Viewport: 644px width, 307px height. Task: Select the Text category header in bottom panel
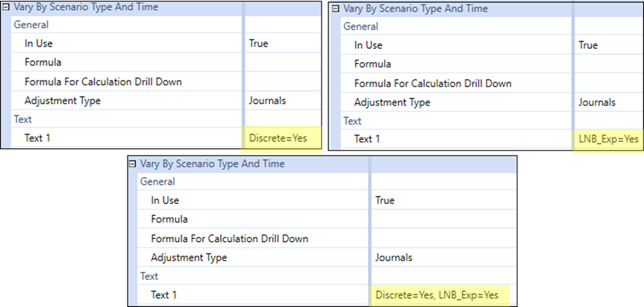point(150,276)
